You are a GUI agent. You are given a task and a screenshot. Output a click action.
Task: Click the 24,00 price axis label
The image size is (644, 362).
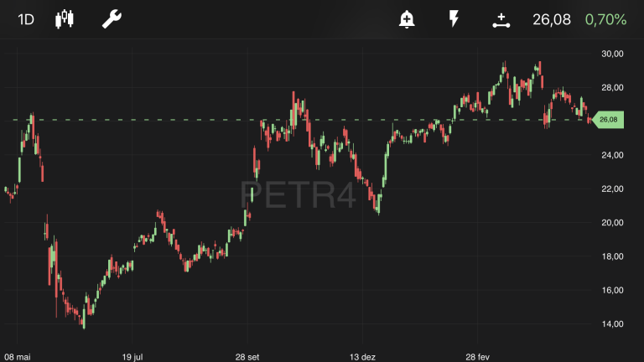click(x=612, y=155)
